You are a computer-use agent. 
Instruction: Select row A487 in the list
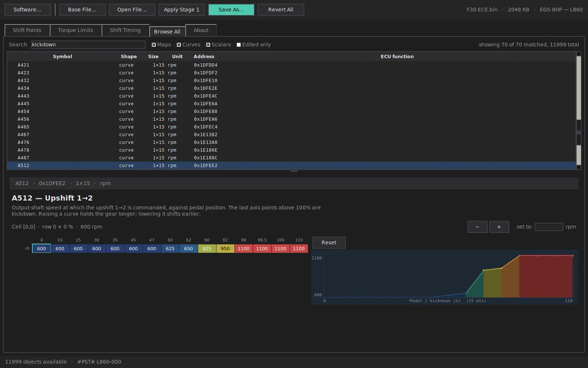(291, 158)
